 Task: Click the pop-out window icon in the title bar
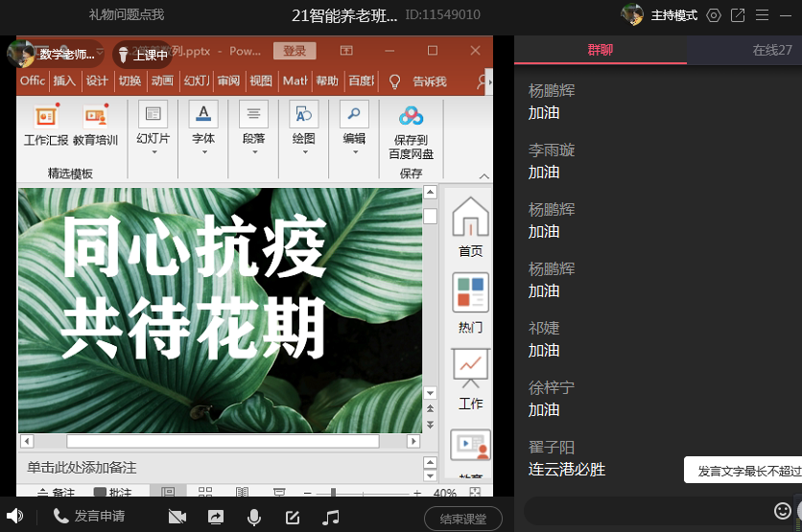pyautogui.click(x=738, y=15)
